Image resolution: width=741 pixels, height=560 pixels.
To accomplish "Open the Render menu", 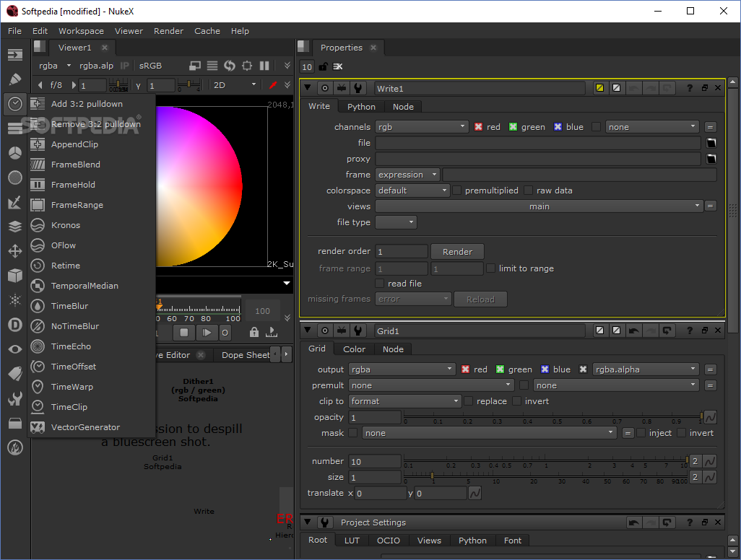I will point(168,31).
